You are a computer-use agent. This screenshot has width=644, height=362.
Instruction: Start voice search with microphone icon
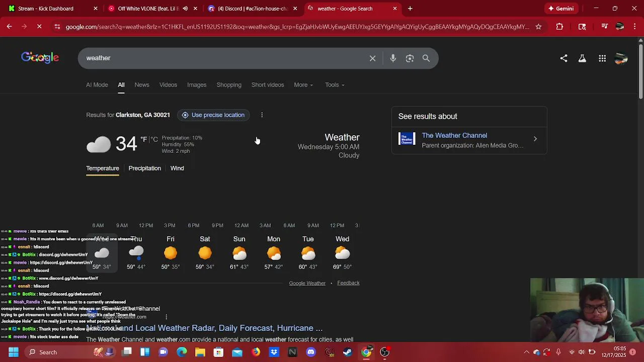[393, 58]
